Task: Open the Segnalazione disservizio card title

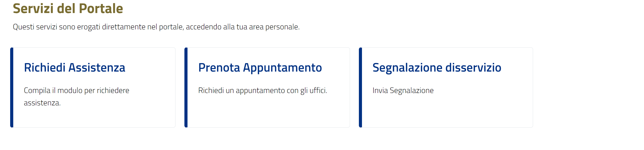Action: [x=436, y=68]
